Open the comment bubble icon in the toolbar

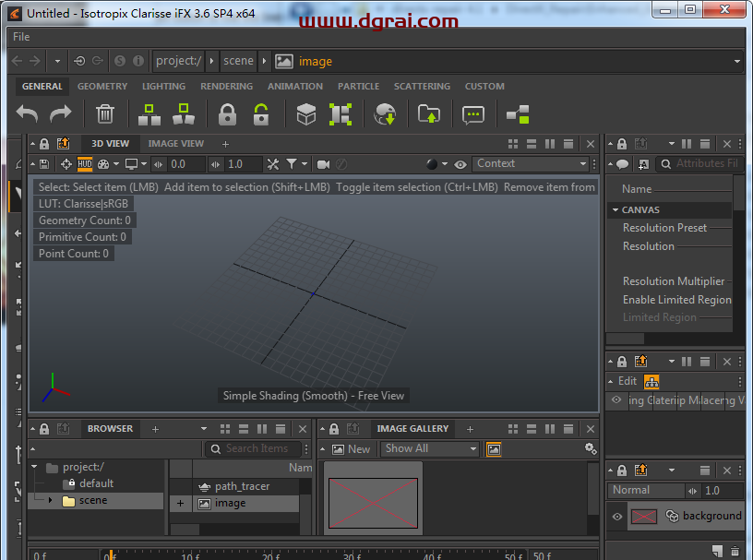pyautogui.click(x=472, y=114)
